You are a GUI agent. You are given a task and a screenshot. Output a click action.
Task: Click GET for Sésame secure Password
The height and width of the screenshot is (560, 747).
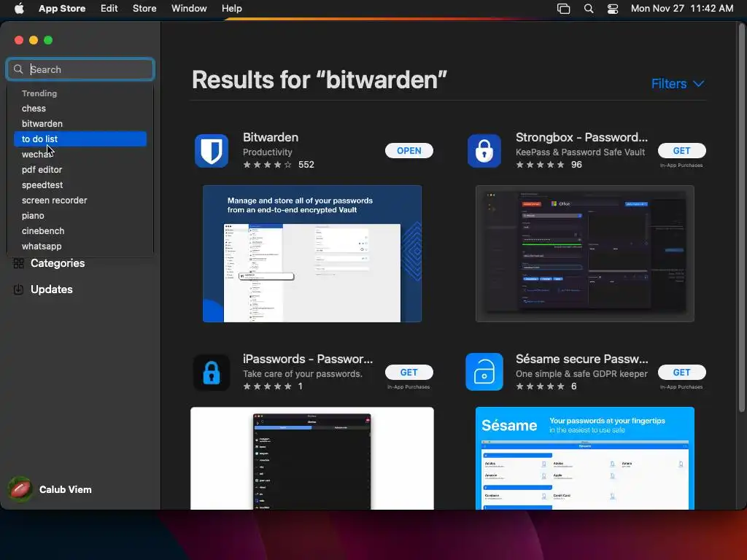(682, 373)
